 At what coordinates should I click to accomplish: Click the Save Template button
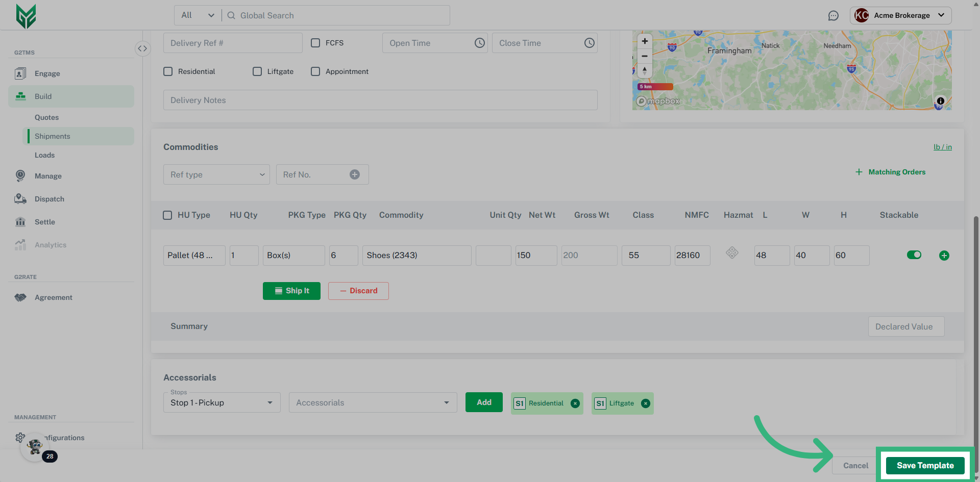(925, 465)
